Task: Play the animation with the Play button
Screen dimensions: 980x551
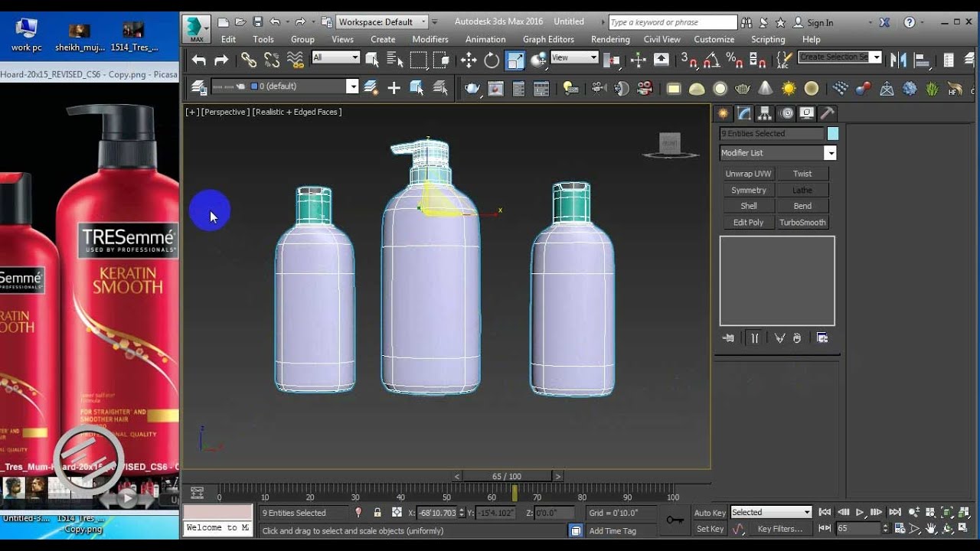Action: tap(860, 512)
